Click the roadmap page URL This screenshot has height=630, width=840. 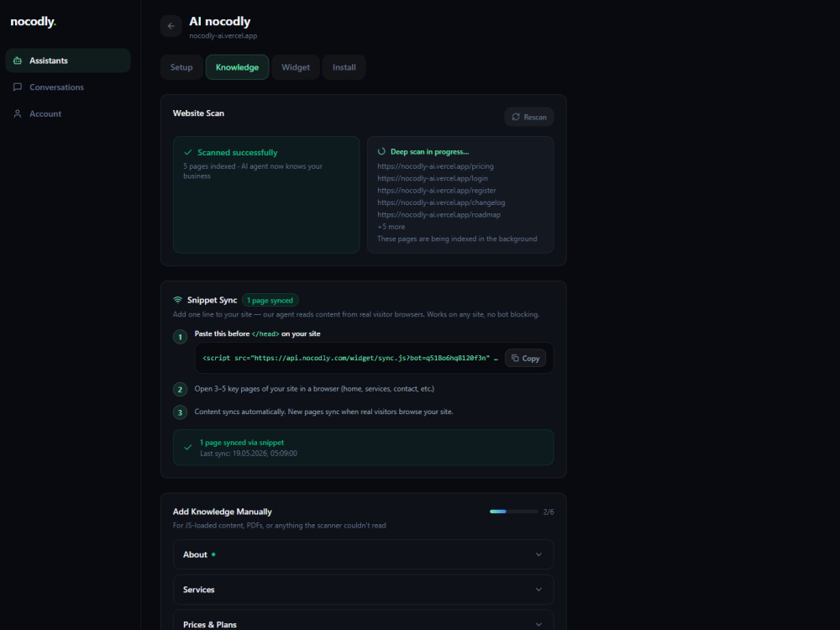(x=438, y=214)
